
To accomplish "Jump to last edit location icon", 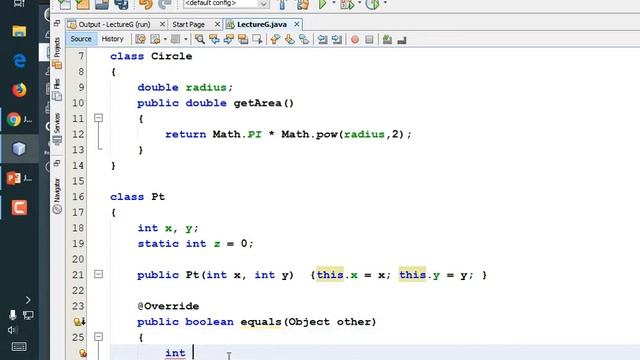I will point(140,39).
